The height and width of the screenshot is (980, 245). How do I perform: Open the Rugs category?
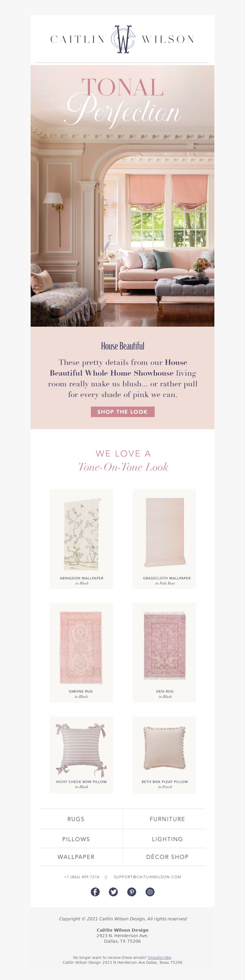pos(76,819)
